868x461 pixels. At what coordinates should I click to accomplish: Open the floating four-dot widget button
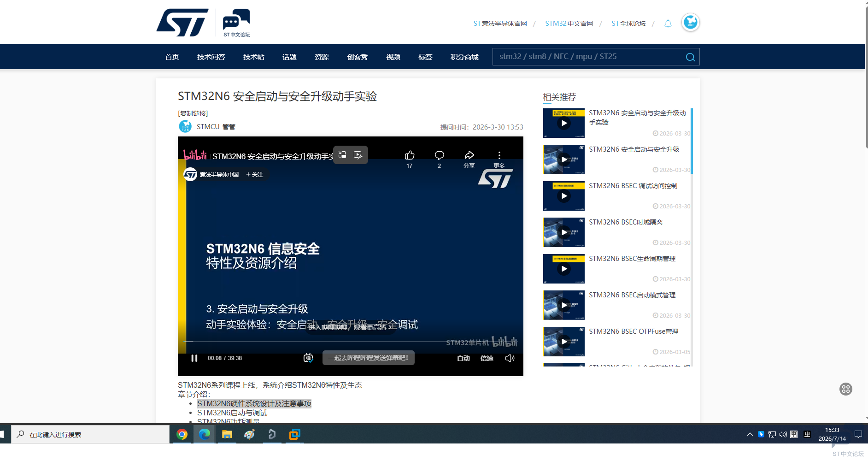click(846, 389)
